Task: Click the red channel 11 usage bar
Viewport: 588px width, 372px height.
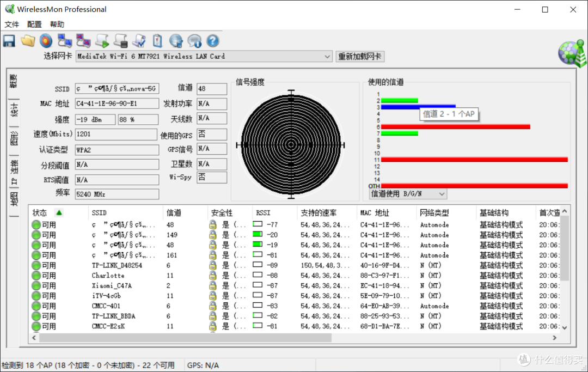Action: point(474,160)
